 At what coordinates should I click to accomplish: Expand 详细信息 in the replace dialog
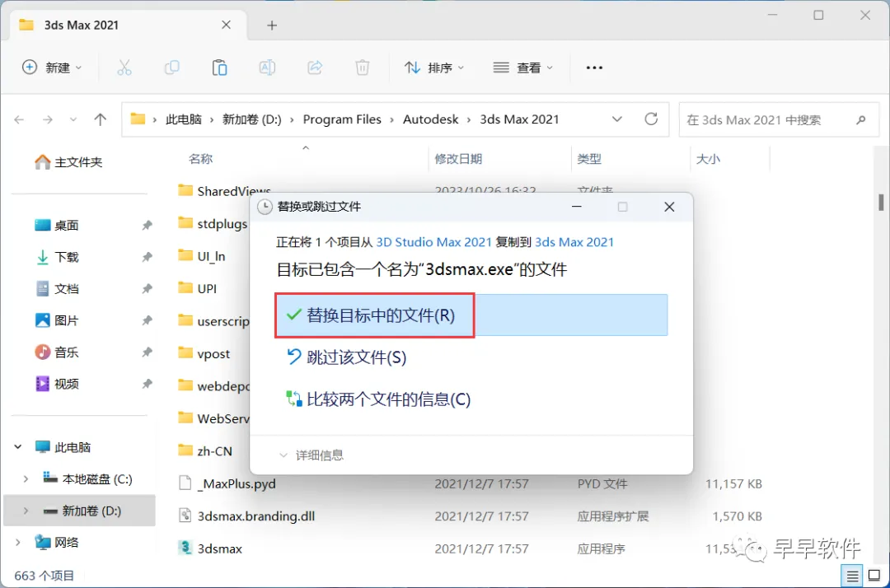[x=311, y=455]
